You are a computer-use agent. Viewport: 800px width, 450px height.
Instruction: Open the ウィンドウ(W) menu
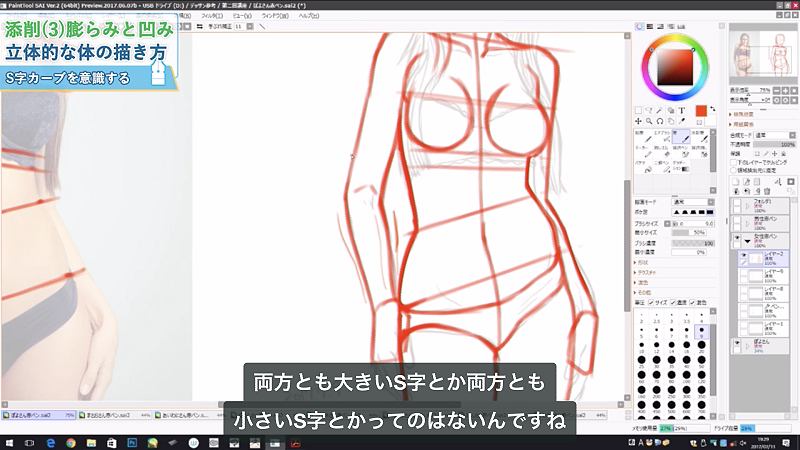tap(275, 16)
